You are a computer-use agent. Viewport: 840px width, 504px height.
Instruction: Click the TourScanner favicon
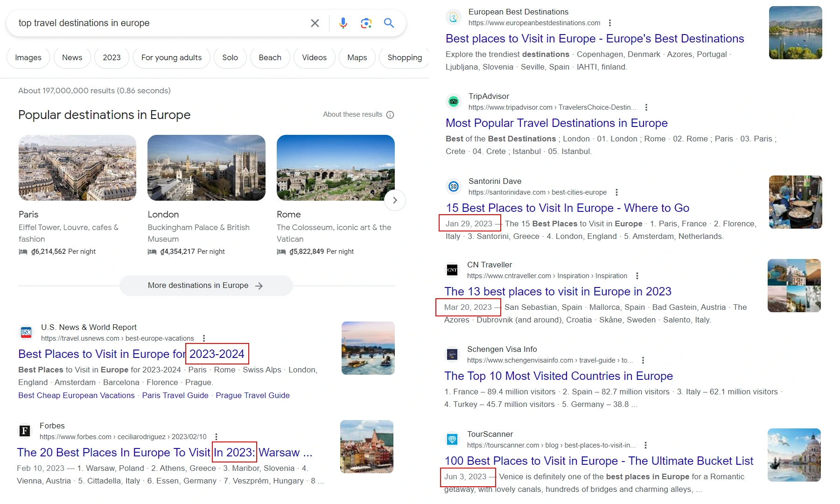(x=452, y=439)
